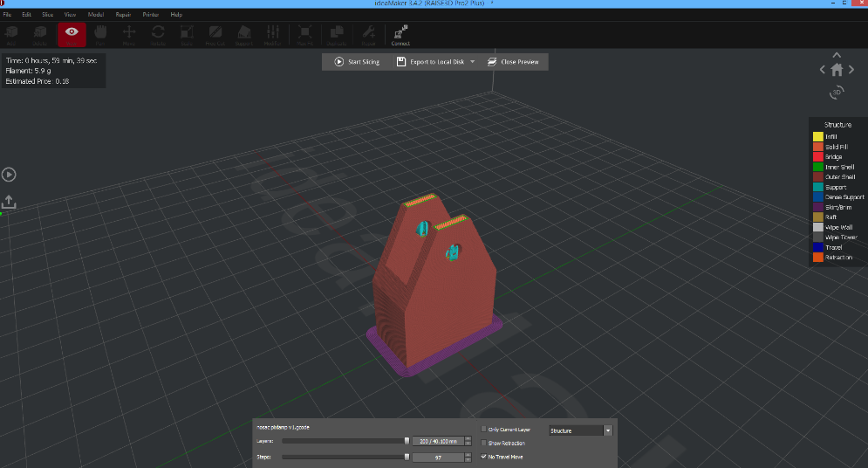This screenshot has height=468, width=868.
Task: Click the Steps value input field
Action: coord(438,458)
